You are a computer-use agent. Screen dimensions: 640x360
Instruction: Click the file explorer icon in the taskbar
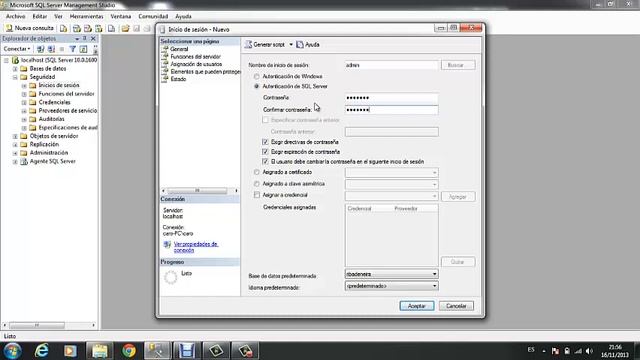100,351
